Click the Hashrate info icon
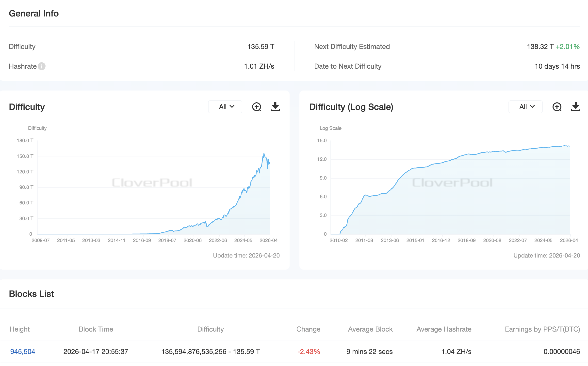 tap(42, 66)
